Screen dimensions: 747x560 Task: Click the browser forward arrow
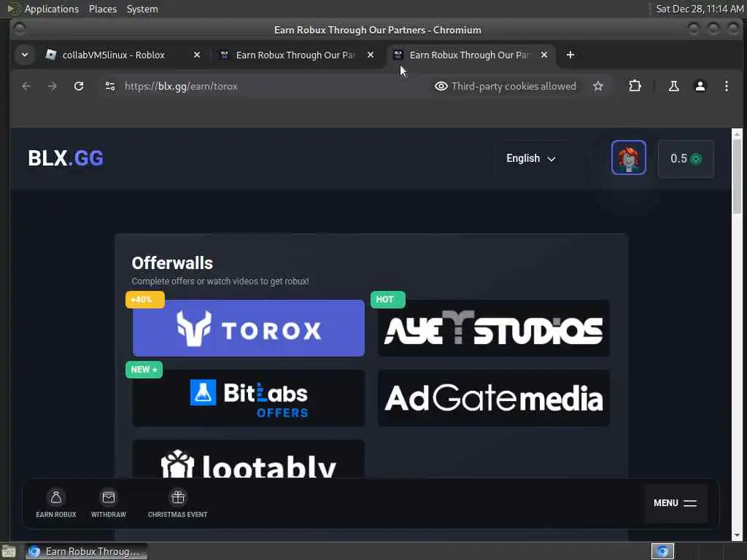pyautogui.click(x=53, y=86)
